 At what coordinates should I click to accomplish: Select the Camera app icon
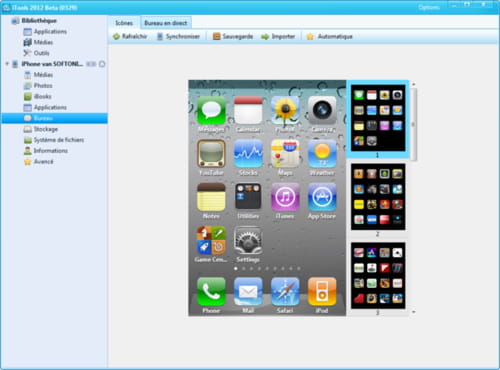[322, 111]
